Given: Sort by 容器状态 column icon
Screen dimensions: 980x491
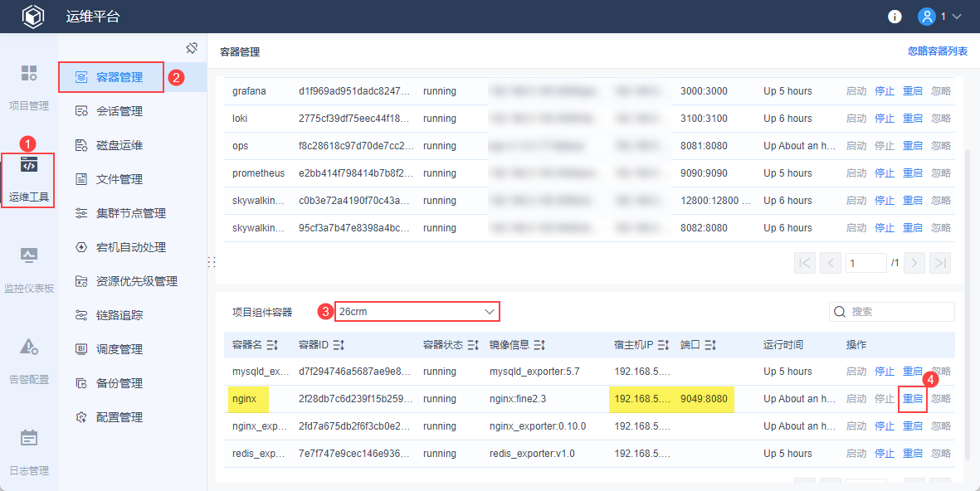Looking at the screenshot, I should [473, 345].
